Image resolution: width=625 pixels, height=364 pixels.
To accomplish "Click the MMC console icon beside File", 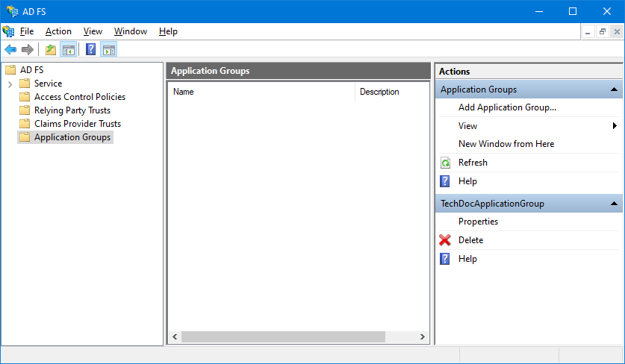I will point(8,31).
